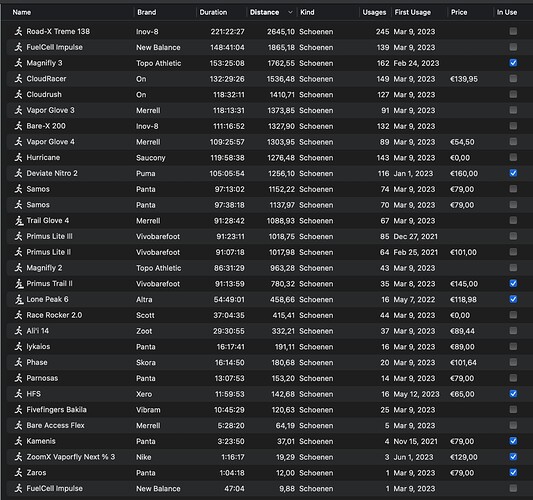Click the €160,00 price of Deviate Nitro 2
This screenshot has width=533, height=500.
(464, 173)
